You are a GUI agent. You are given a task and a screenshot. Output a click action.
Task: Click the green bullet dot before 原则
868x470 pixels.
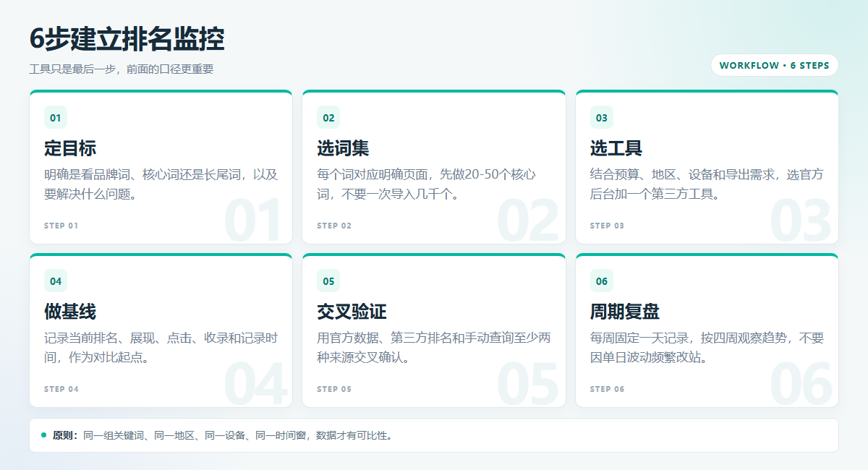pyautogui.click(x=43, y=435)
